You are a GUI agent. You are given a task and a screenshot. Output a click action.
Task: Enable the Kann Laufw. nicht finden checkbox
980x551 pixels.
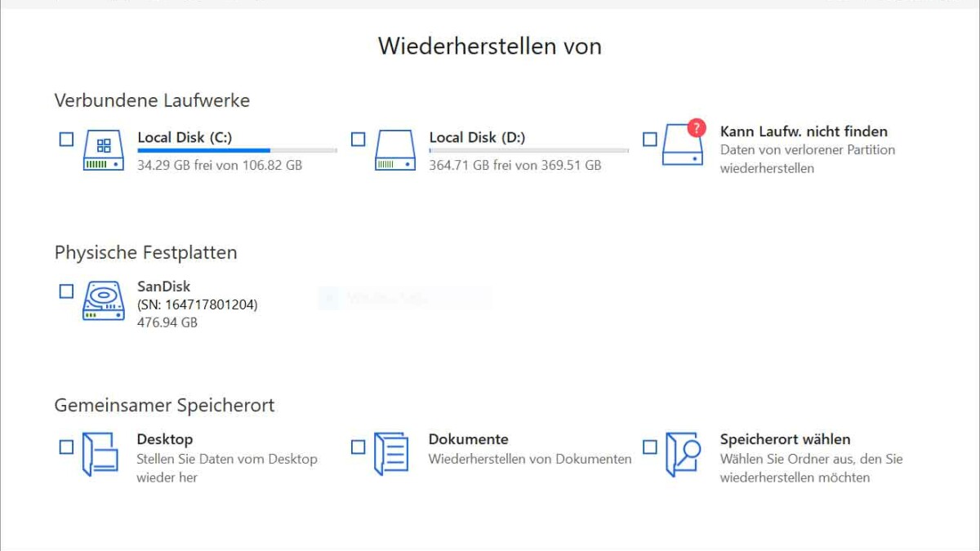click(x=650, y=140)
